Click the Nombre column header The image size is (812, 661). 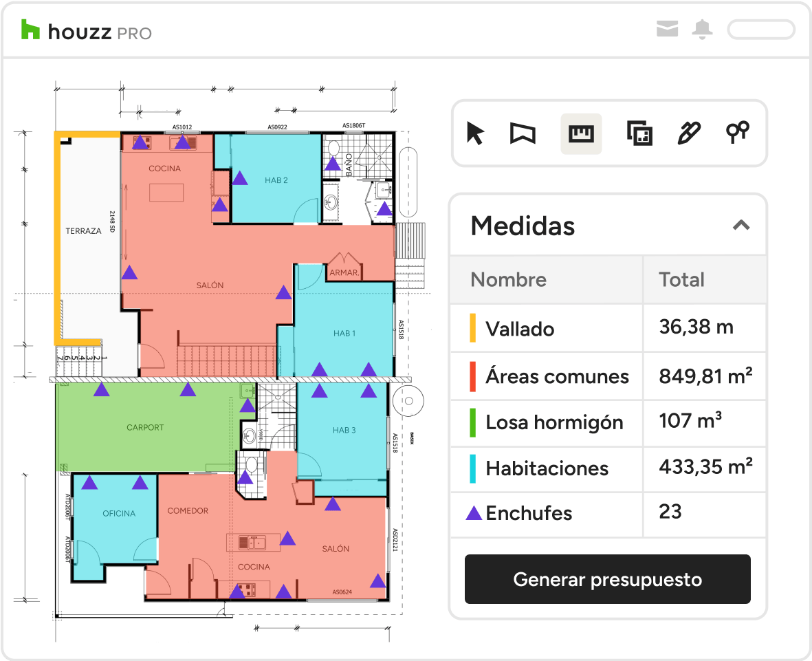508,279
